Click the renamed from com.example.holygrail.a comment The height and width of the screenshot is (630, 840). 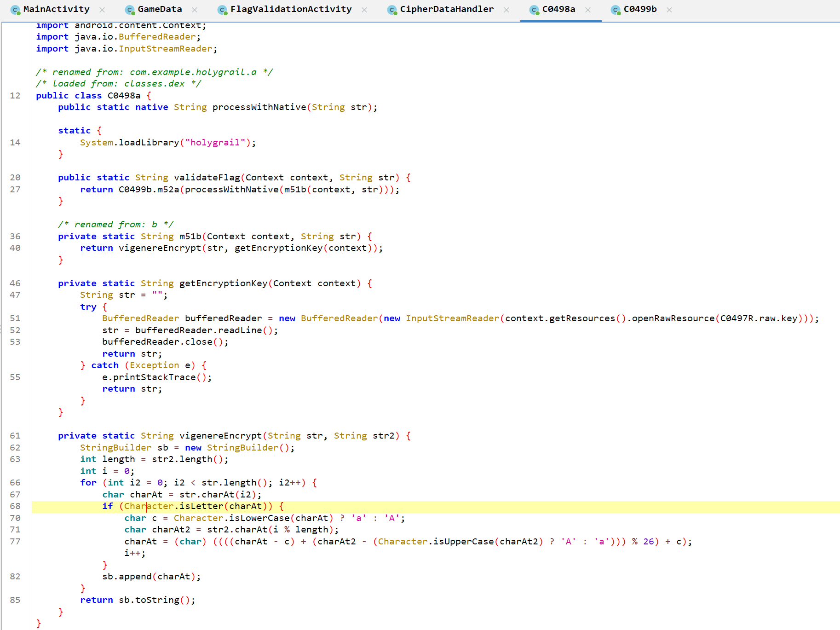point(155,72)
